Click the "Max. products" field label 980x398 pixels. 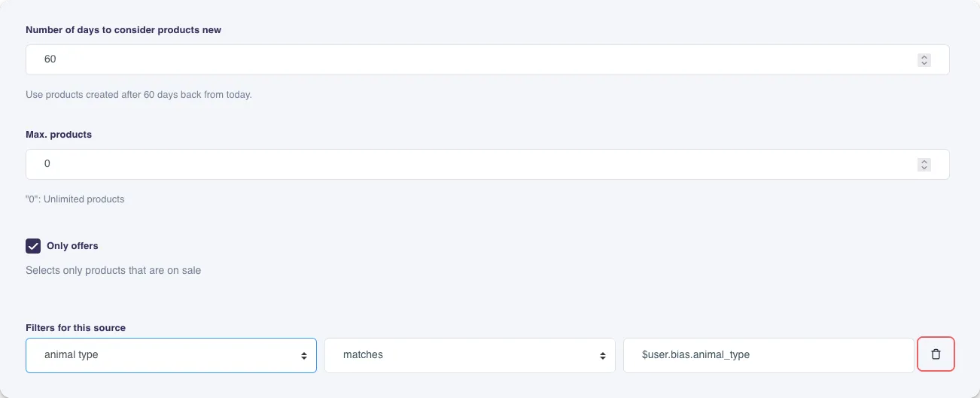[x=59, y=135]
